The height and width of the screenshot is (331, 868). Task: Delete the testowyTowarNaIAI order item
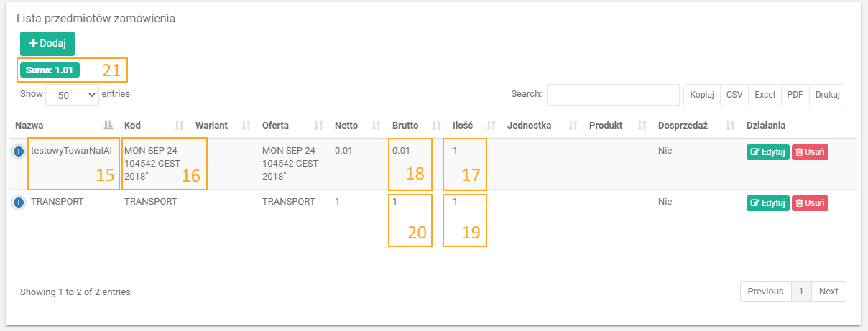point(810,152)
